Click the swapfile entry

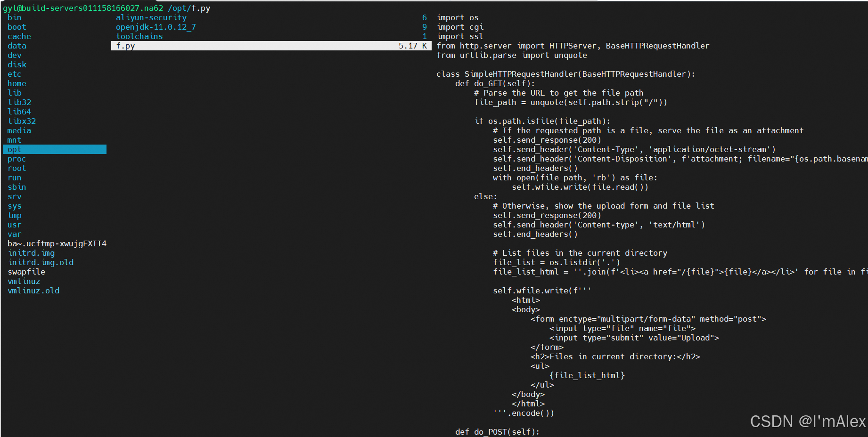tap(26, 272)
